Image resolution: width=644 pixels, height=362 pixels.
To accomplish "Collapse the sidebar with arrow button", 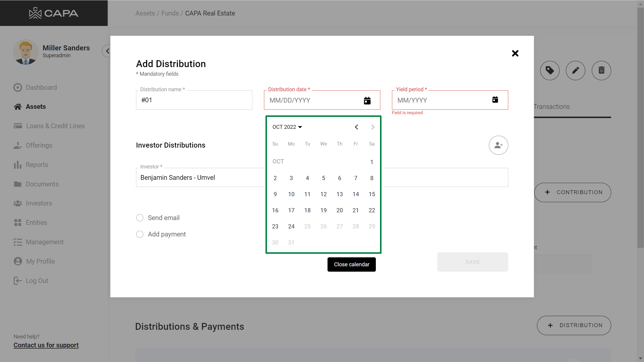I will (x=107, y=51).
